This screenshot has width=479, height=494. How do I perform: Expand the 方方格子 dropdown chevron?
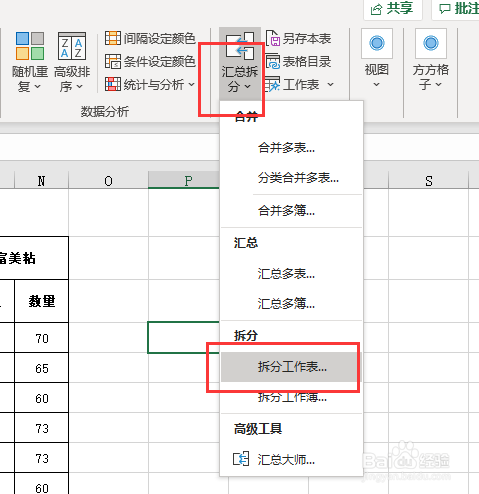pyautogui.click(x=438, y=85)
